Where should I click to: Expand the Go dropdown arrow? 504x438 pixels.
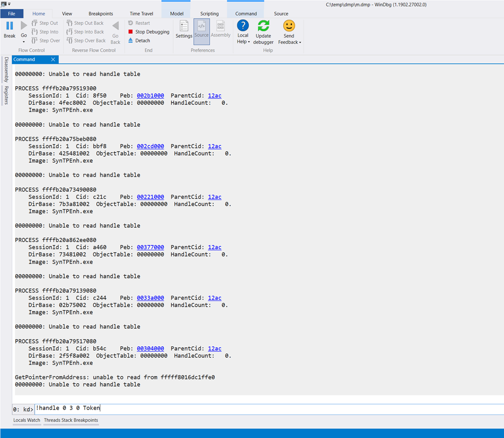(24, 42)
